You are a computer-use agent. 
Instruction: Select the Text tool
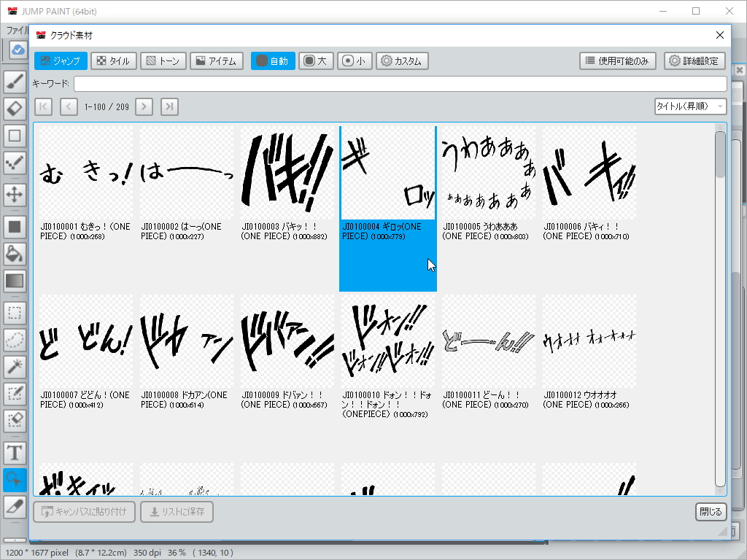coord(15,453)
